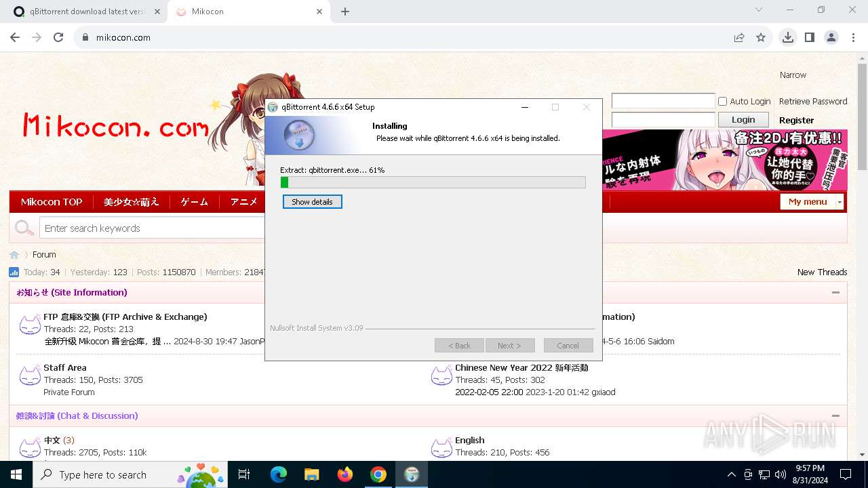
Task: Open the My menu dropdown arrow
Action: tap(840, 202)
